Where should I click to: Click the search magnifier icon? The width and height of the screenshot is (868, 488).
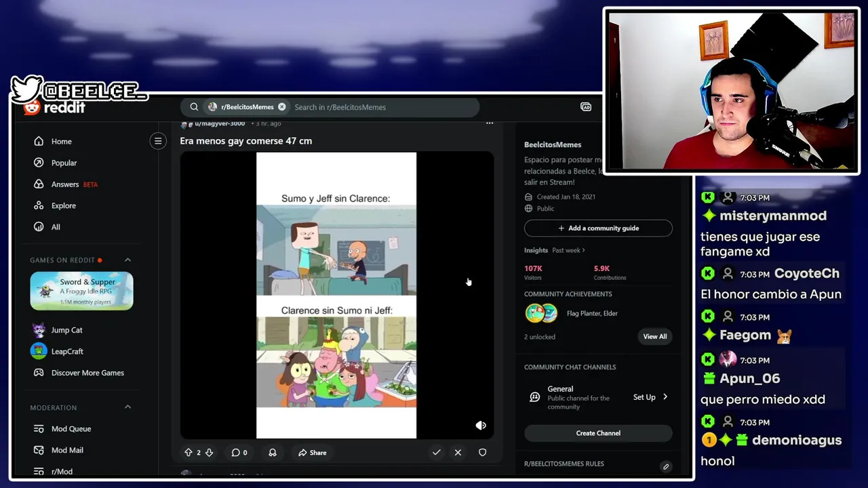click(194, 107)
